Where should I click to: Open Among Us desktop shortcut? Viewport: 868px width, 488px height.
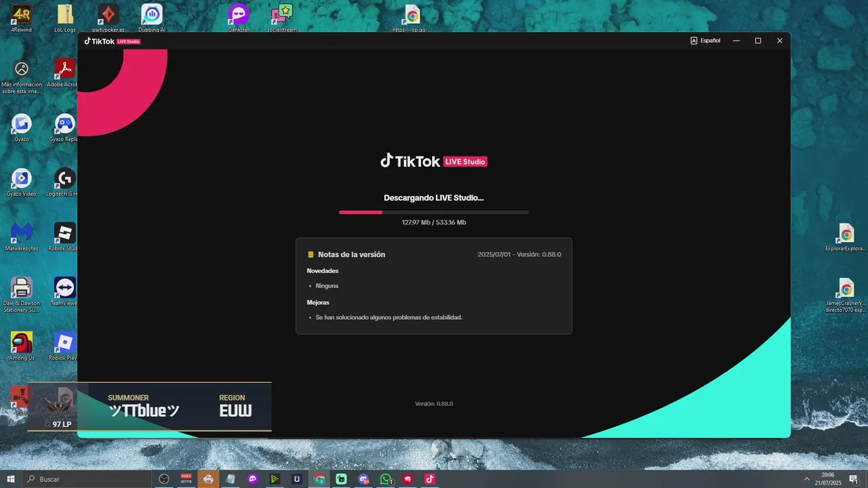(x=22, y=346)
